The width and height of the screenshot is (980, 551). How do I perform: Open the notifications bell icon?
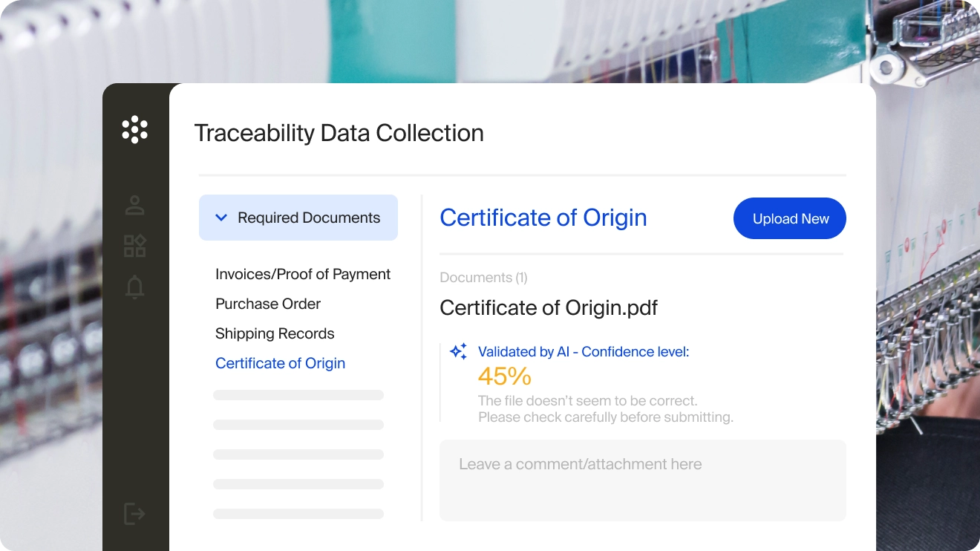pyautogui.click(x=134, y=287)
